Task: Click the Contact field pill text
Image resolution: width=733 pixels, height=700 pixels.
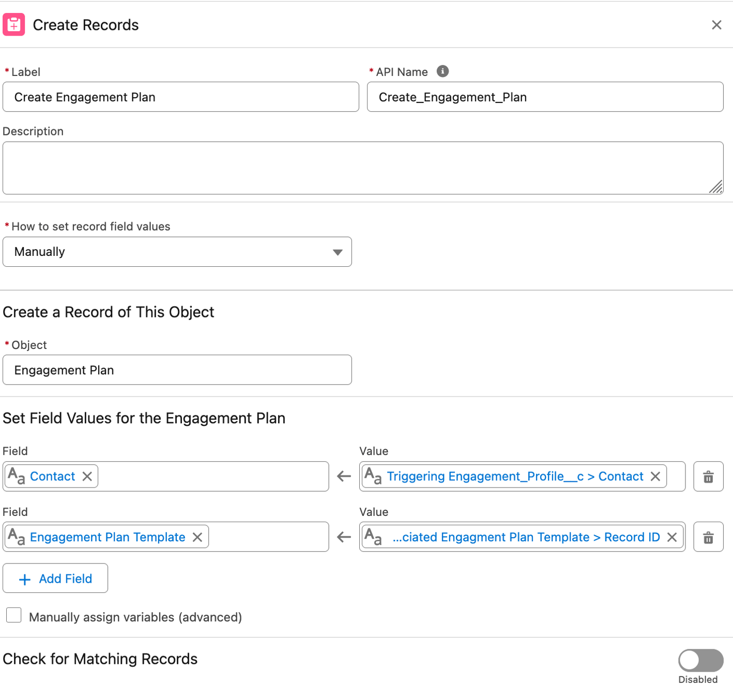Action: coord(53,476)
